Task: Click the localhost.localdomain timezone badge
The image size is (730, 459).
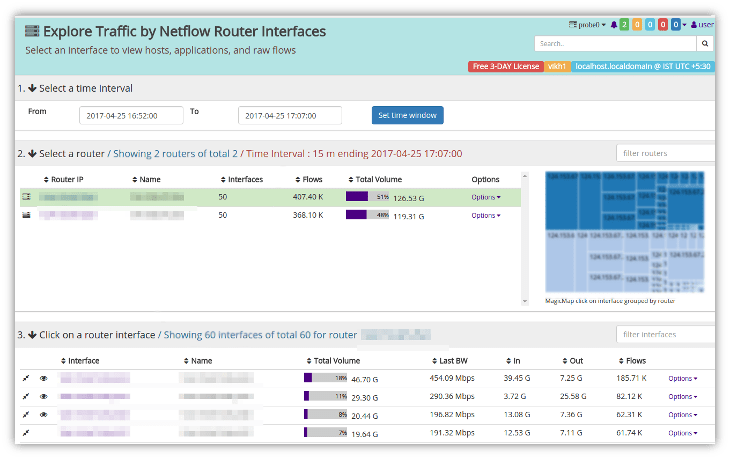Action: click(642, 67)
